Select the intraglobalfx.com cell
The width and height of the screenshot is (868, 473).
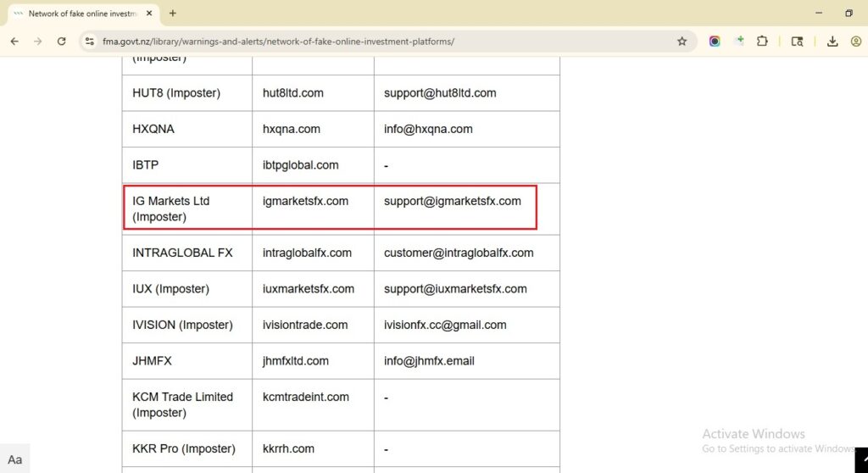pyautogui.click(x=313, y=253)
